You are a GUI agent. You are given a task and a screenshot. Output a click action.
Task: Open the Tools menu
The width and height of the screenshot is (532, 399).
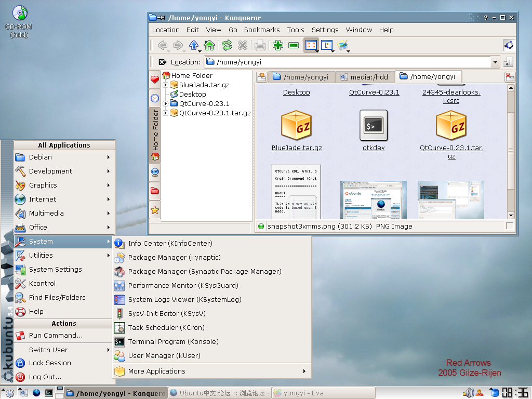coord(296,30)
